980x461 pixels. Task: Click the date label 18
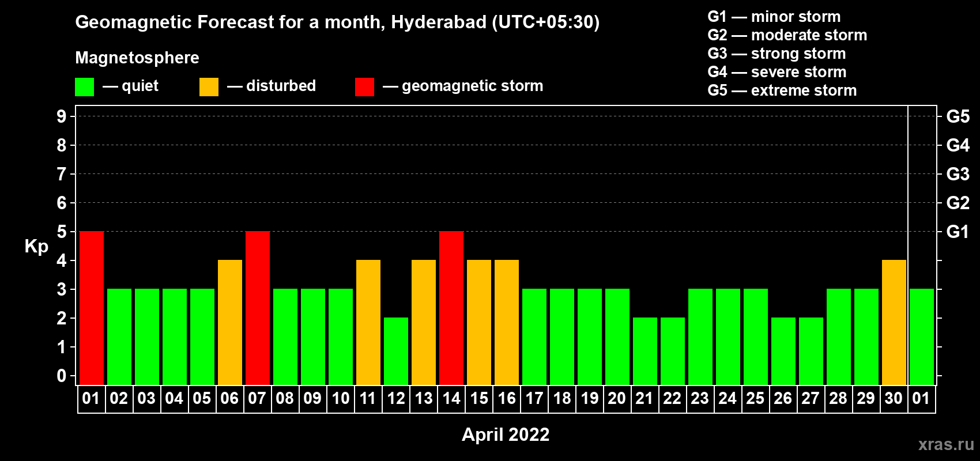pos(562,398)
